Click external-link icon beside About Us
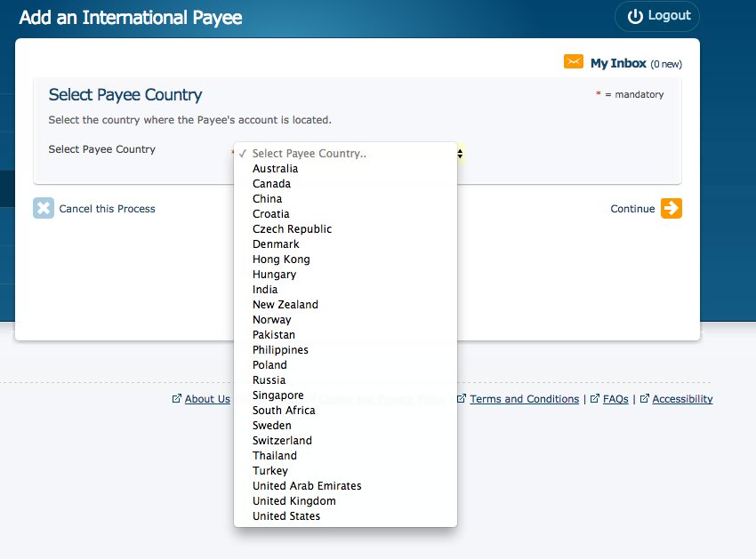This screenshot has height=559, width=756. [176, 398]
